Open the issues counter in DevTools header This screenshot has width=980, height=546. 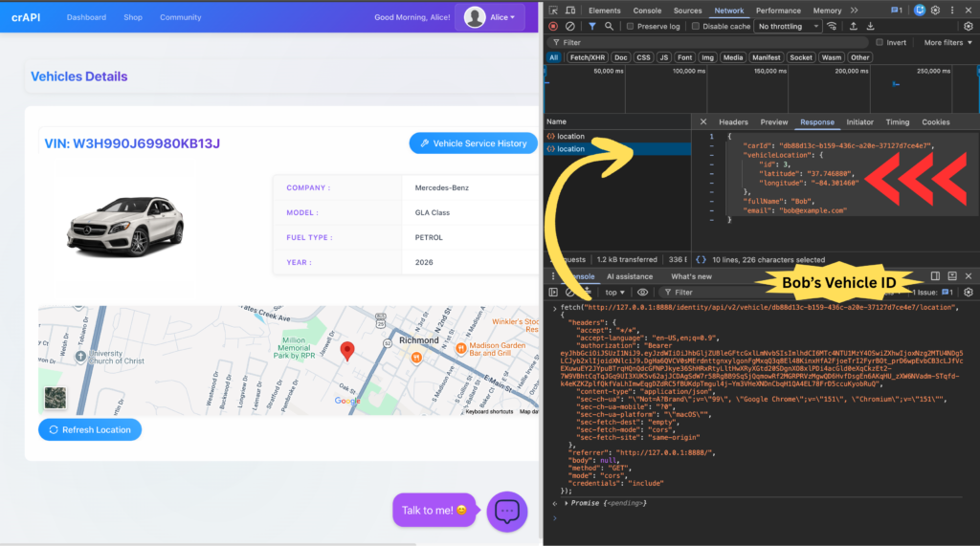(896, 10)
